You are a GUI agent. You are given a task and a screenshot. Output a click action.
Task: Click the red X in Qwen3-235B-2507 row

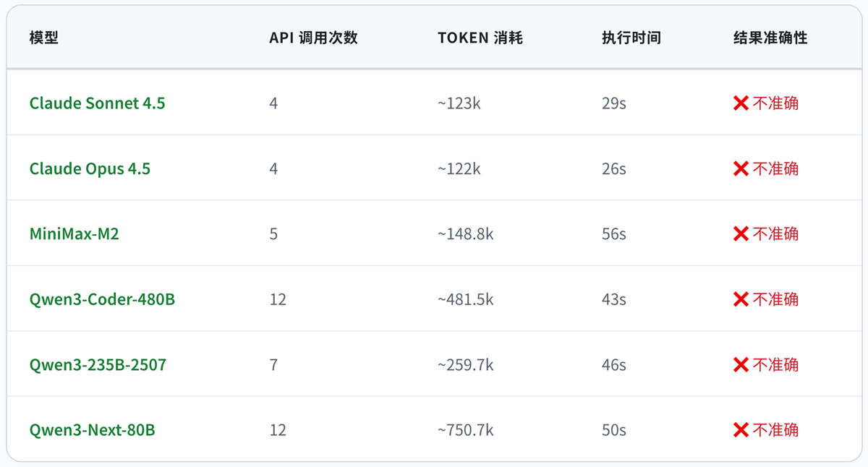pyautogui.click(x=741, y=364)
